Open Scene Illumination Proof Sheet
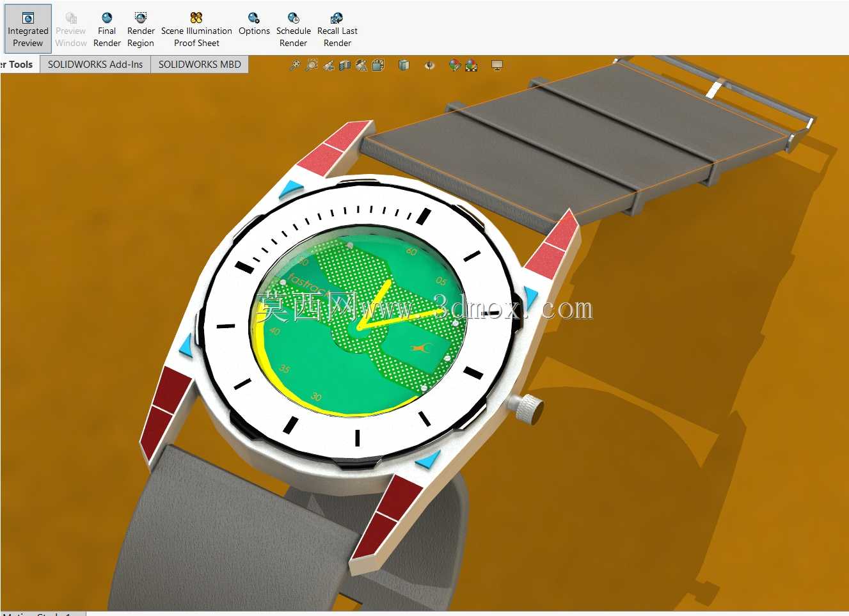 (x=196, y=29)
